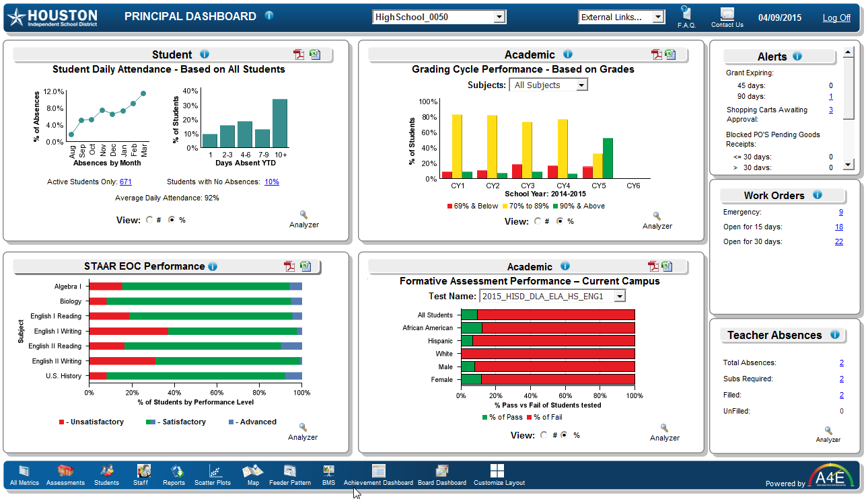Select % view in Grading Cycle panel
Viewport: 868px width, 499px height.
click(560, 221)
